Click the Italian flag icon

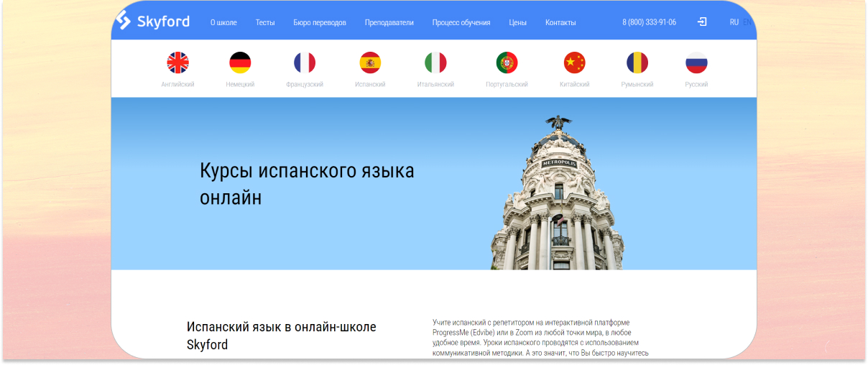[x=435, y=63]
